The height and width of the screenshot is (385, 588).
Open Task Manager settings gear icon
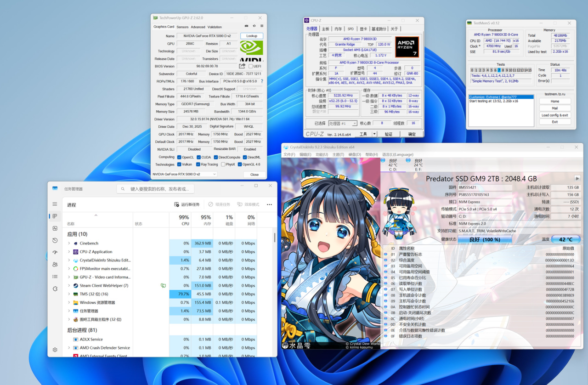(x=55, y=350)
